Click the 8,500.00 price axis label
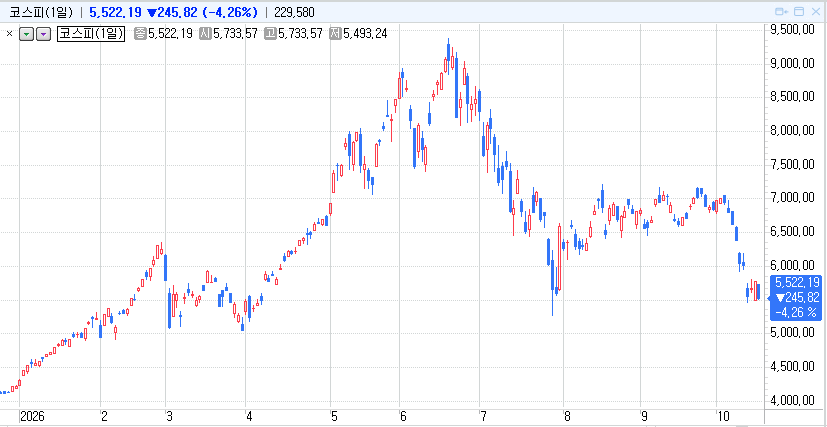Screen dimensions: 827x427 (793, 98)
